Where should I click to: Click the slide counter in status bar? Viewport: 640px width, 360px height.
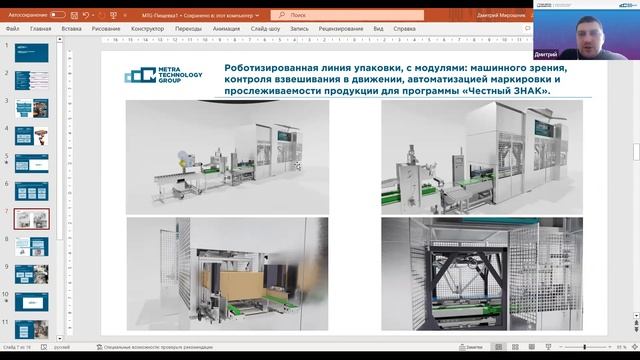(x=17, y=347)
